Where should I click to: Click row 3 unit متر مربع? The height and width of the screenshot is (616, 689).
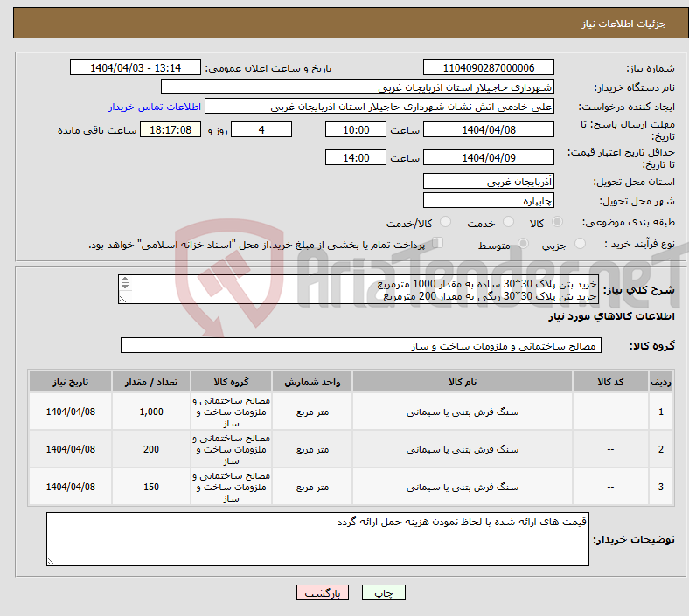tap(312, 487)
